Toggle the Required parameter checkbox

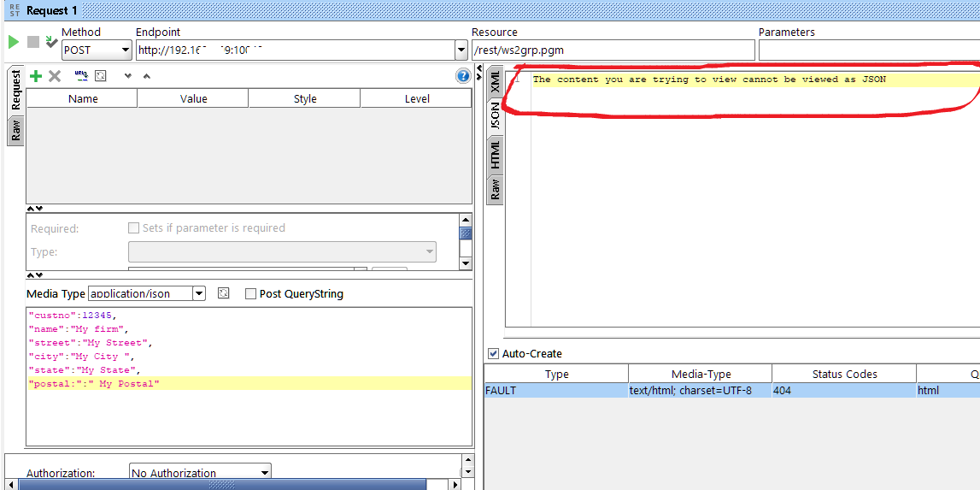click(133, 227)
